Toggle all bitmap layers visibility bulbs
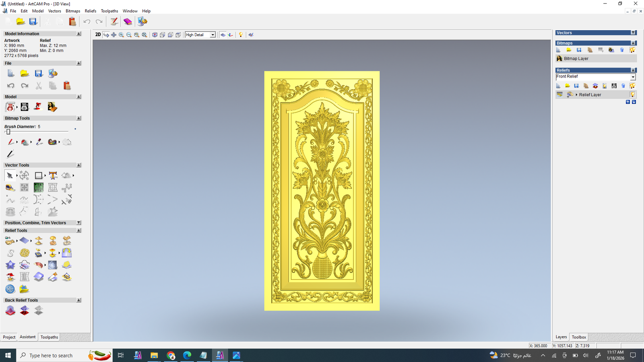Screen dimensions: 644x362 click(632, 50)
